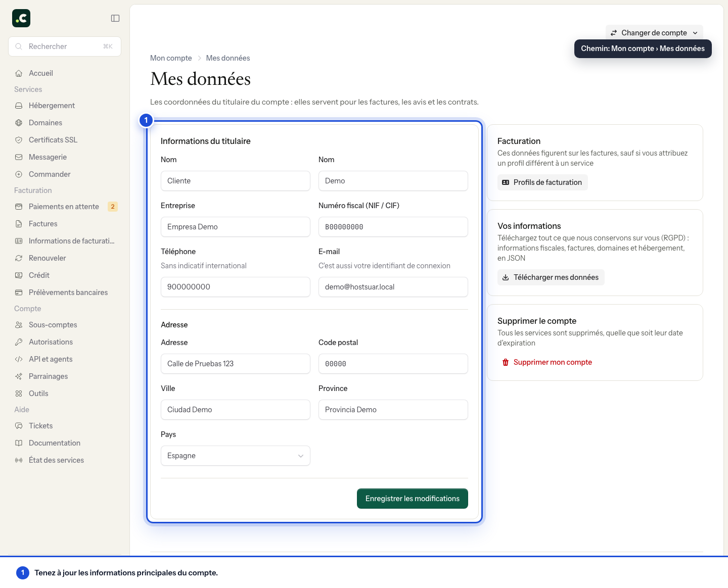The width and height of the screenshot is (728, 588).
Task: Click the Numéro fiscal field B00000000
Action: pyautogui.click(x=393, y=227)
